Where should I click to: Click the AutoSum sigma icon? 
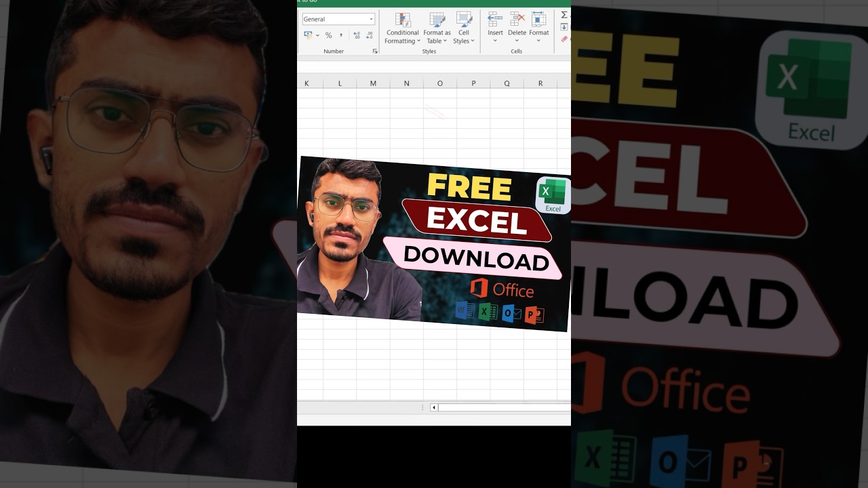(x=564, y=15)
